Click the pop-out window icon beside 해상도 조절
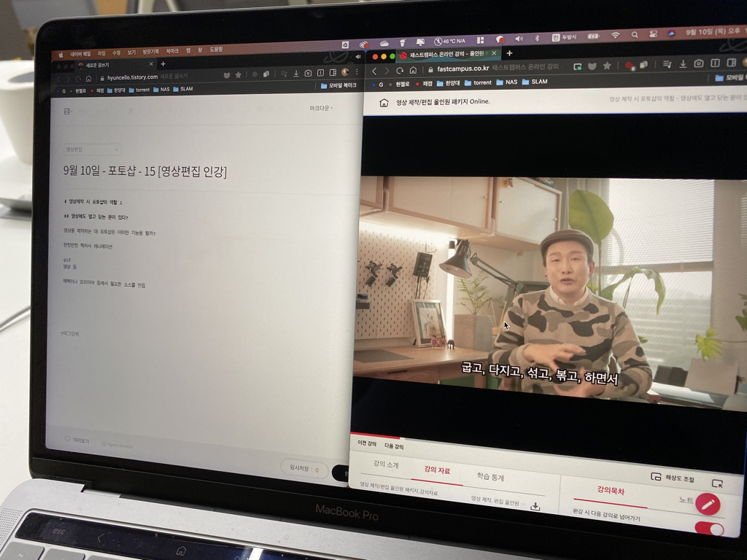The image size is (747, 560). tap(717, 483)
